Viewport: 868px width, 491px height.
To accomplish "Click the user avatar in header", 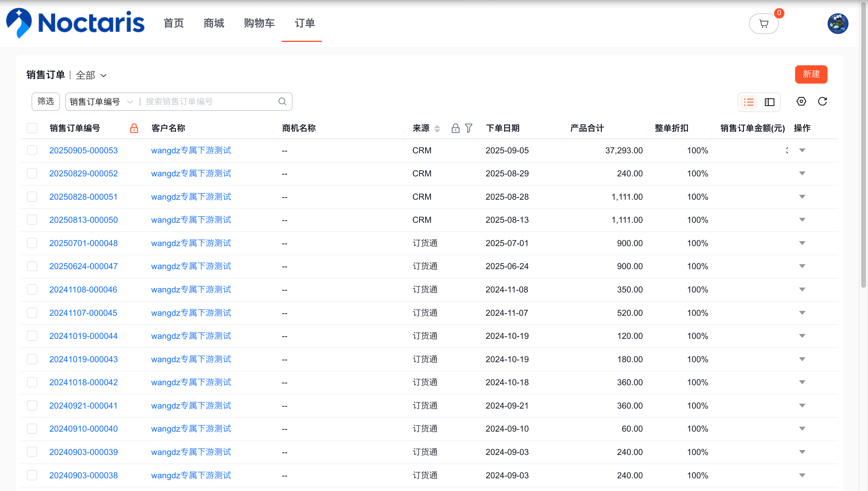I will (x=837, y=24).
